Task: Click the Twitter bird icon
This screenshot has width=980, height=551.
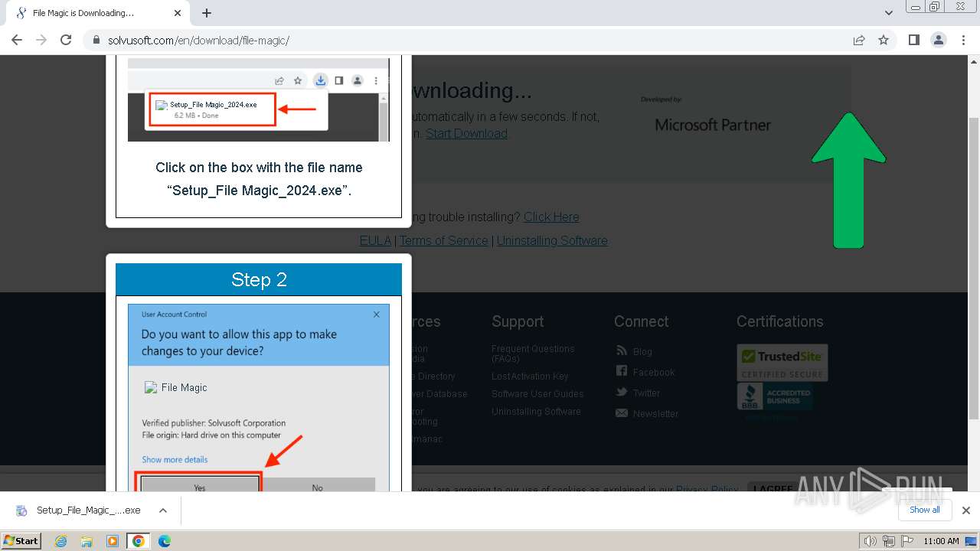Action: click(622, 392)
